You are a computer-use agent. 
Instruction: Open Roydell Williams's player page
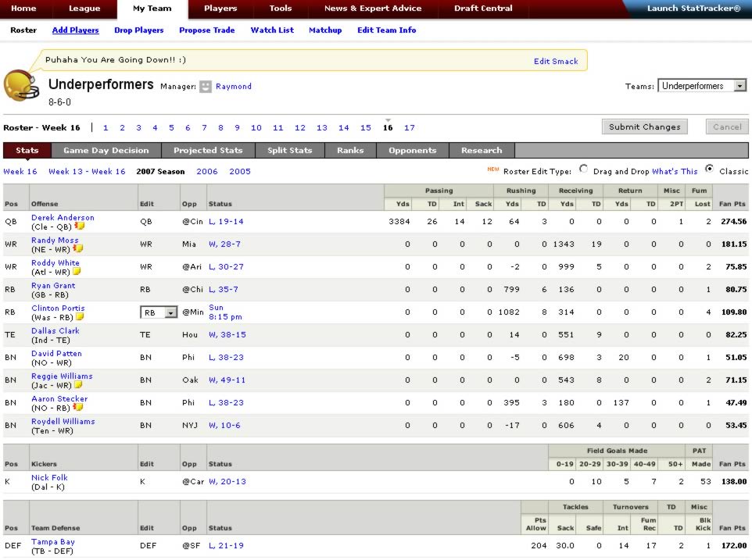point(63,422)
